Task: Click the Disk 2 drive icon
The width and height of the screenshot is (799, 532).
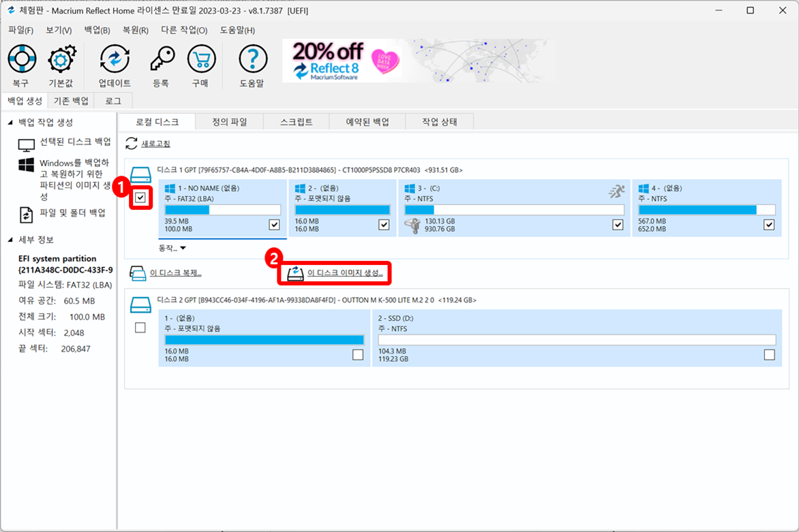Action: pyautogui.click(x=140, y=305)
